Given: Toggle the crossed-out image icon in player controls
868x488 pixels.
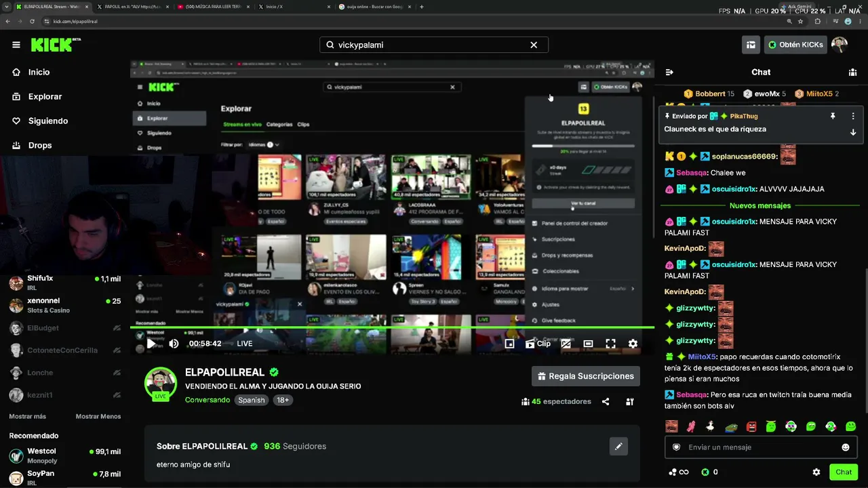Looking at the screenshot, I should pos(566,344).
